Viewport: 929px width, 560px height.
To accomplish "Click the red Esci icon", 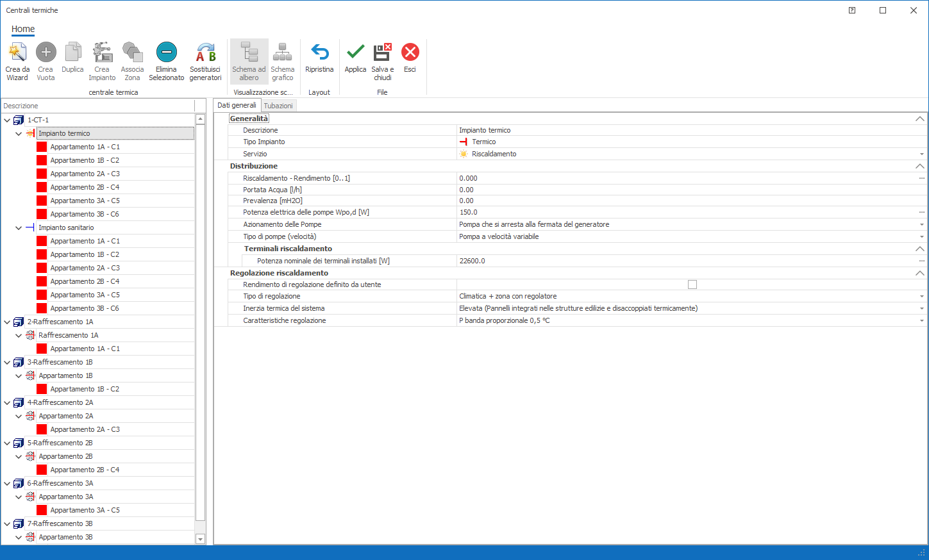I will [410, 53].
